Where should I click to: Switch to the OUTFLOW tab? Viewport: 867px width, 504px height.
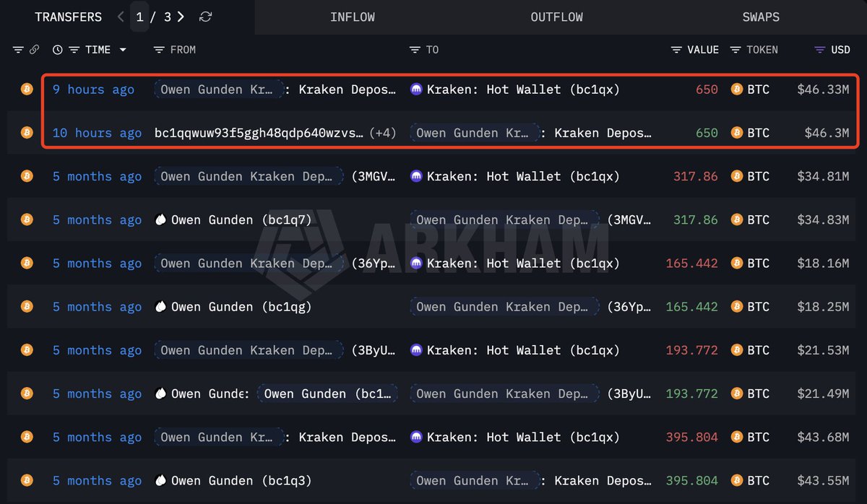[556, 17]
